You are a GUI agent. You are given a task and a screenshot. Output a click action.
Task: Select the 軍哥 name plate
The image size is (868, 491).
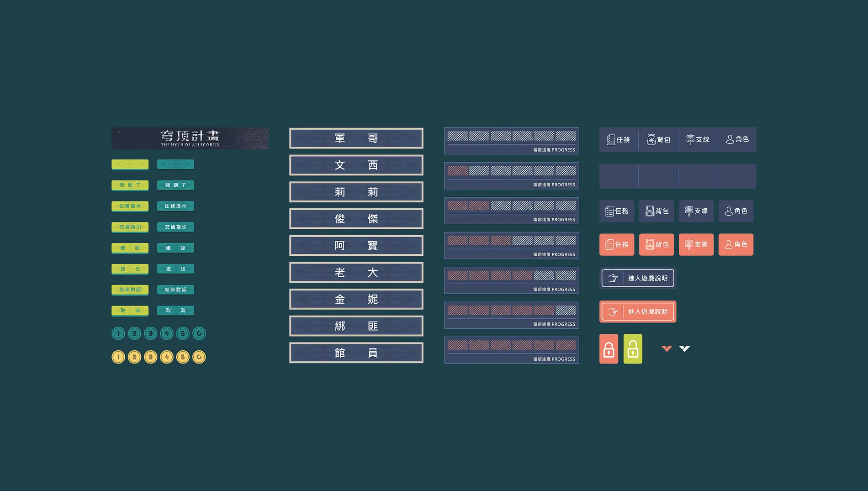[356, 138]
